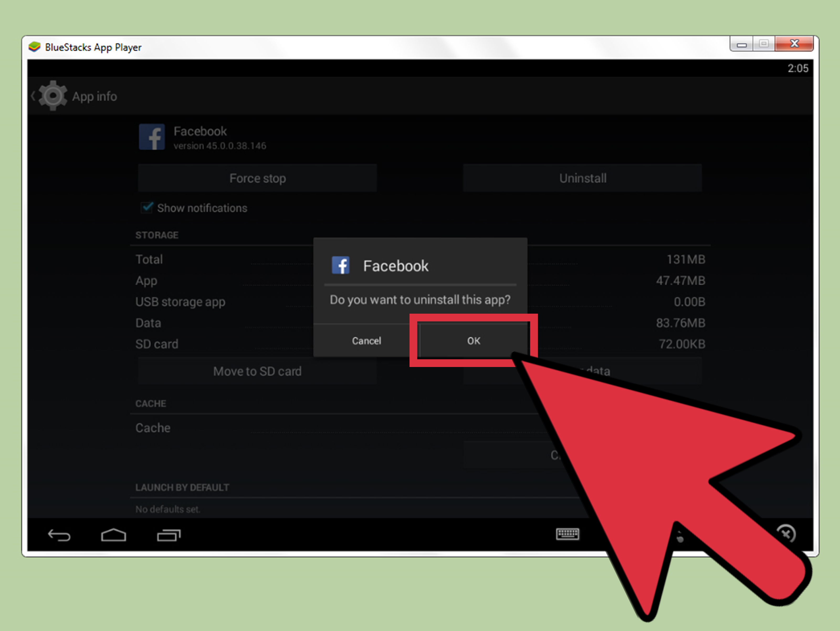Click the '131MB' total value

pyautogui.click(x=686, y=259)
